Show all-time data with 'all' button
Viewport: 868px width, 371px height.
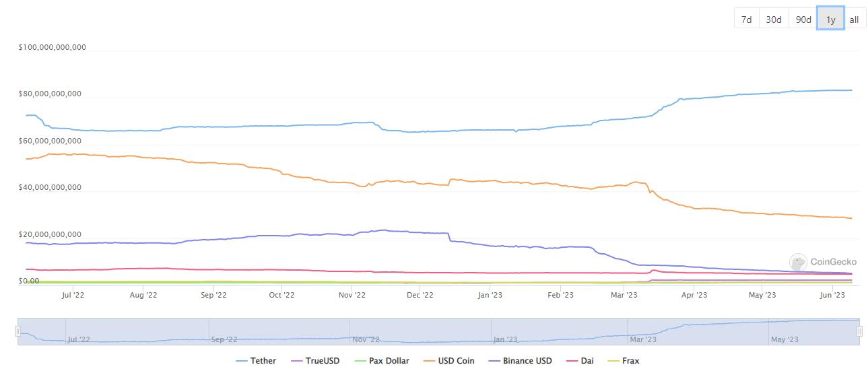tap(854, 20)
